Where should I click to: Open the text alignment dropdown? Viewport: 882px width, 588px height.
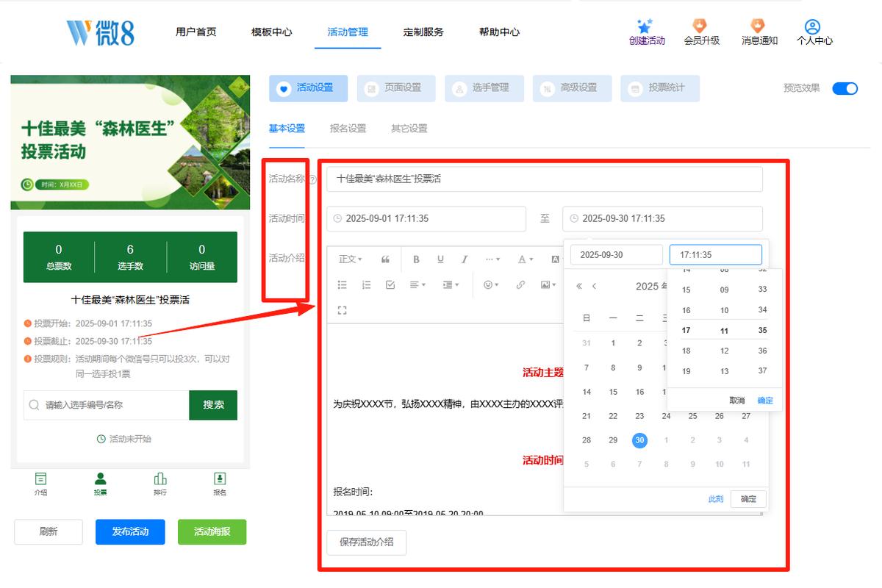[417, 285]
